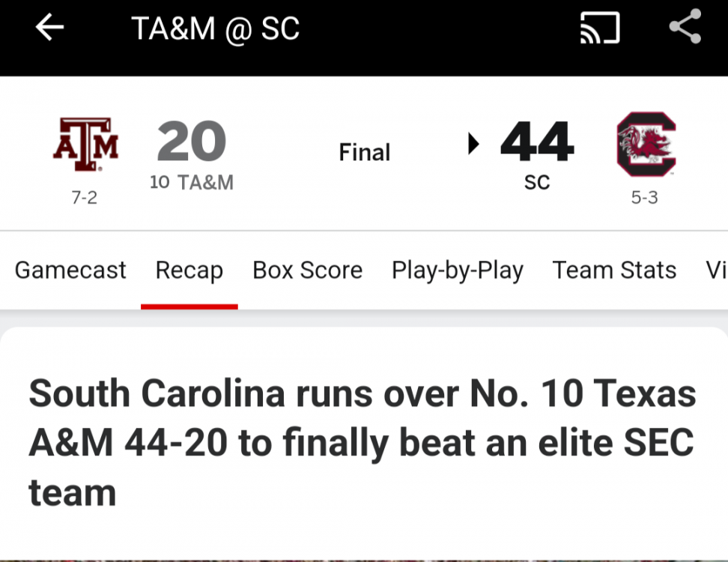Tap the 7-2 record under Texas A&M
Viewport: 728px width, 562px height.
[85, 198]
